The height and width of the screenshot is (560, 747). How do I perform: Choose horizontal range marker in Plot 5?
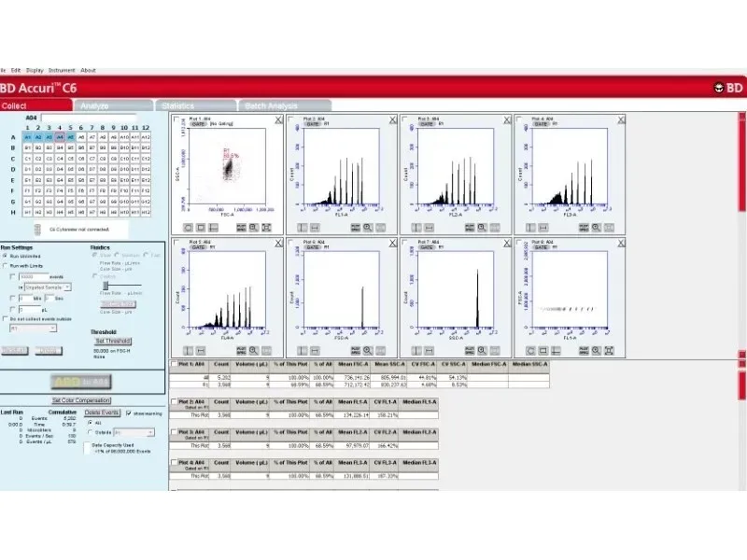pos(201,349)
